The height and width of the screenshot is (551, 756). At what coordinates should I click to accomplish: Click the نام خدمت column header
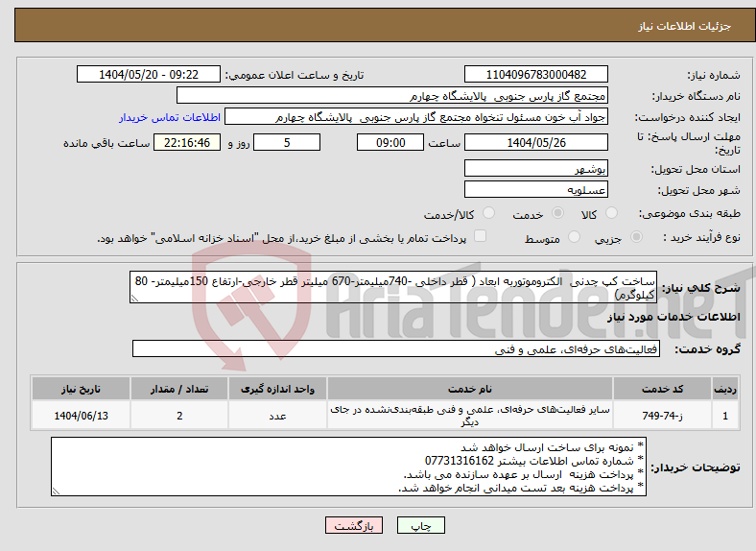[x=470, y=389]
